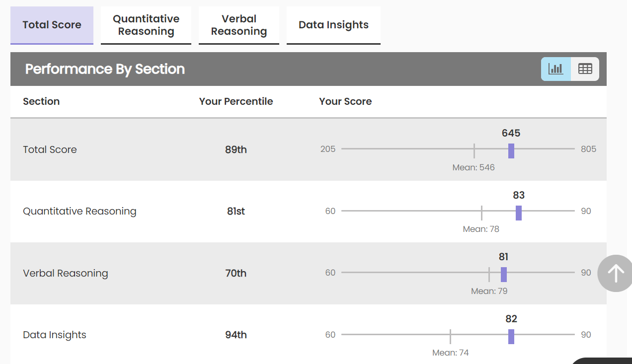Click the Mean: 546 label
The image size is (632, 364).
click(x=474, y=167)
